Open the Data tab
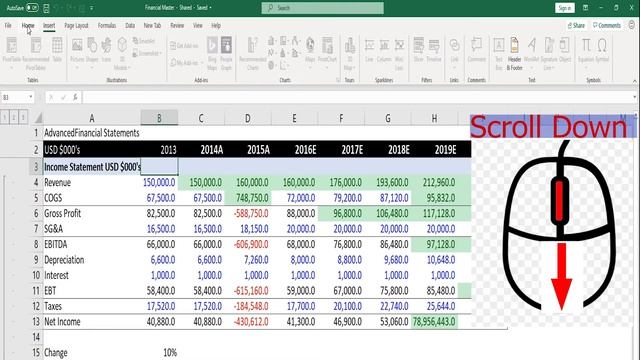Viewport: 640px width, 360px height. [130, 25]
